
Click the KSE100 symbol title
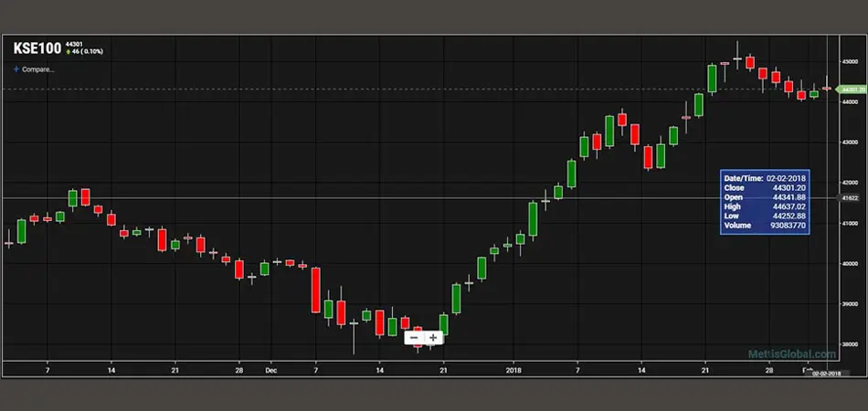click(36, 49)
